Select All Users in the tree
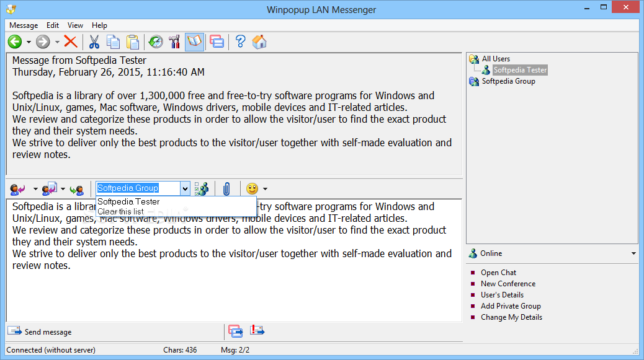 pyautogui.click(x=496, y=59)
